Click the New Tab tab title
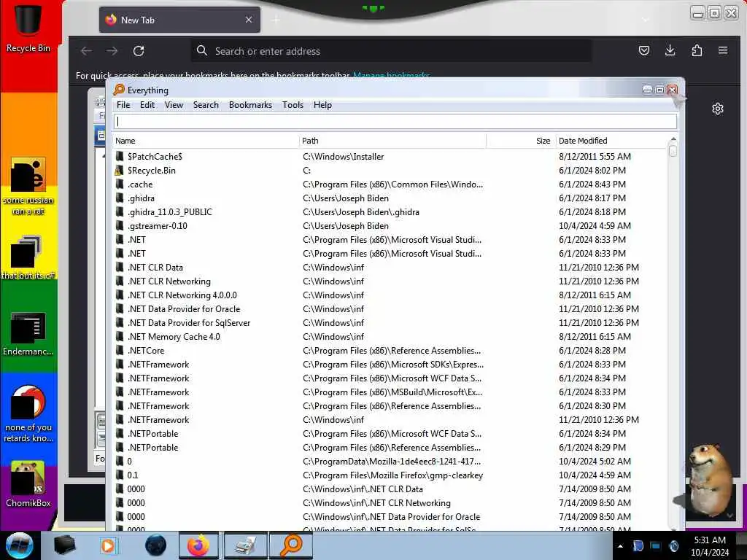747x560 pixels. pos(138,20)
